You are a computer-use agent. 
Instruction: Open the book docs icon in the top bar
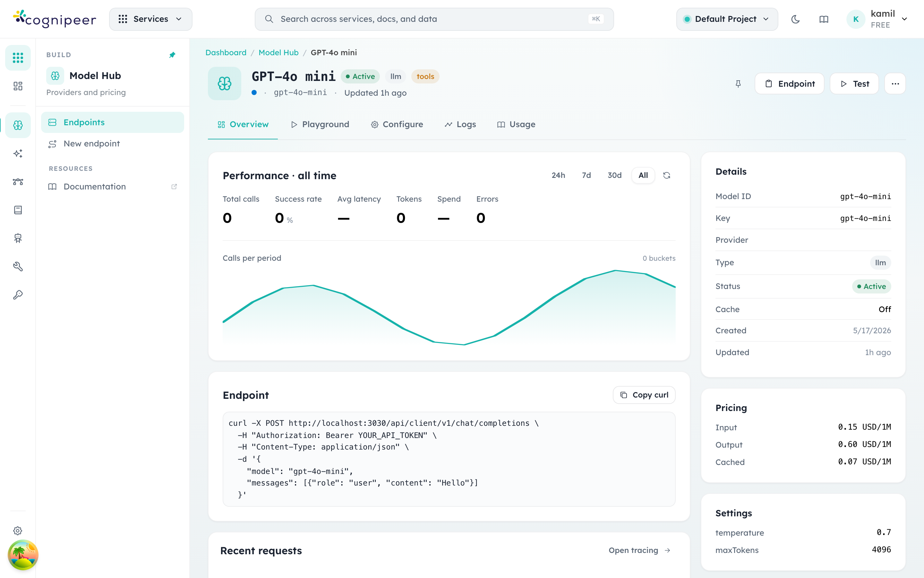click(824, 19)
